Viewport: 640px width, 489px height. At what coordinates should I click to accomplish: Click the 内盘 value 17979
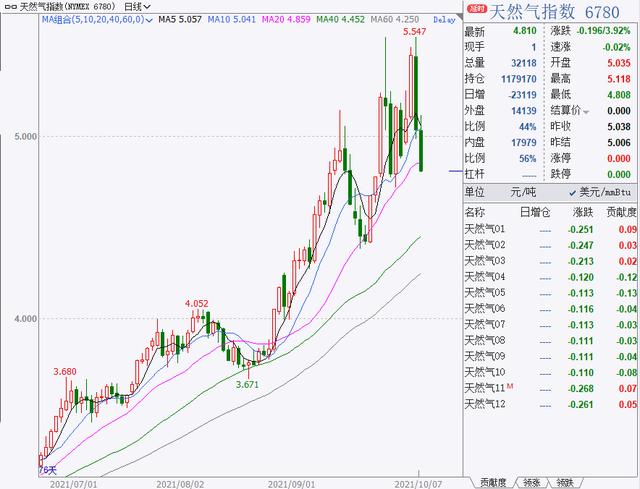pyautogui.click(x=524, y=142)
